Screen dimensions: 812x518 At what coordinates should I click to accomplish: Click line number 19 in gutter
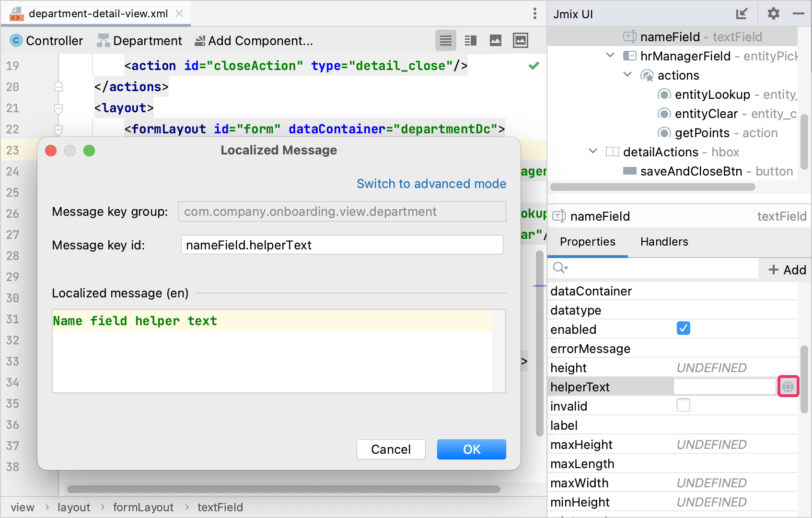13,66
